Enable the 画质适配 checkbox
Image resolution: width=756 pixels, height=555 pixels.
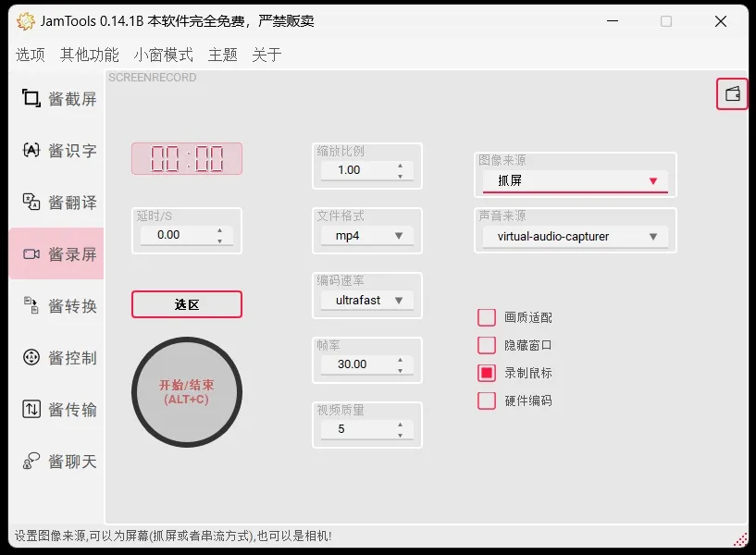click(487, 317)
